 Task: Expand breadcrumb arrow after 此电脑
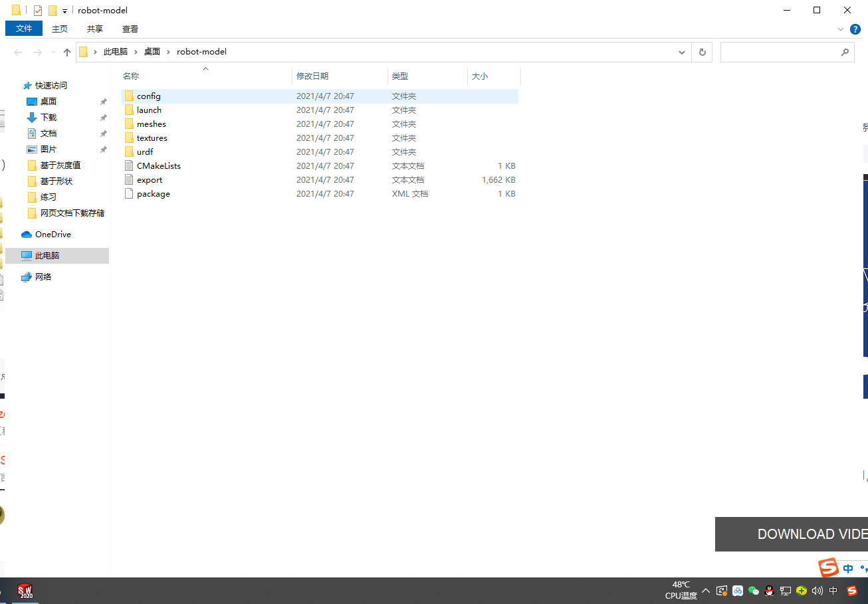[136, 52]
